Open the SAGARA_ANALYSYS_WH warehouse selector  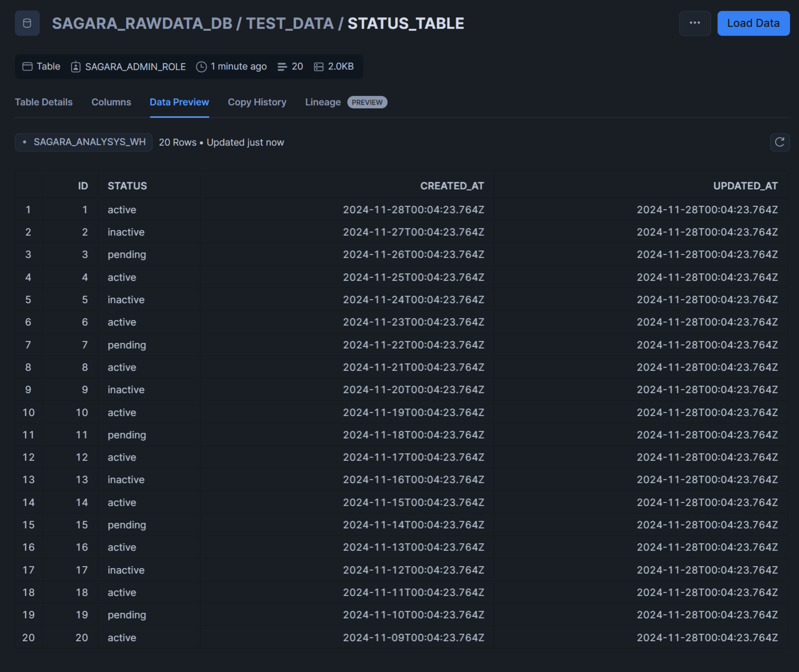click(x=83, y=142)
